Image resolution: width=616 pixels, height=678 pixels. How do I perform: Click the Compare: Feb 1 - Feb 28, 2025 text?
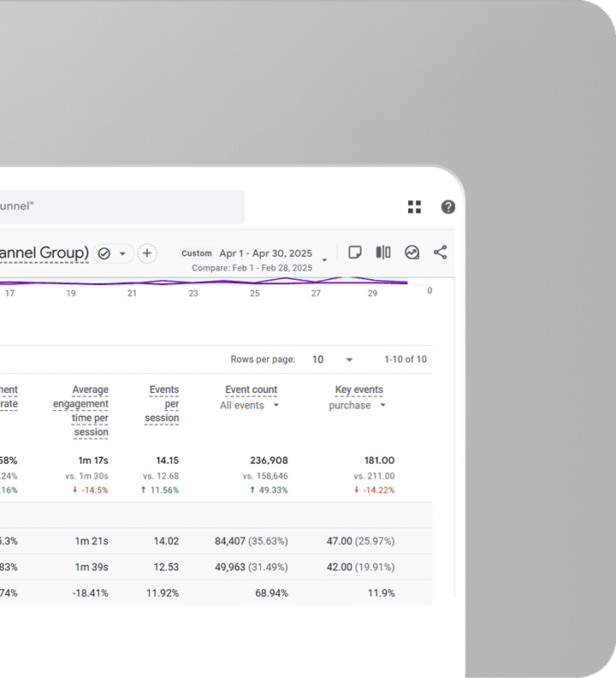pyautogui.click(x=252, y=268)
